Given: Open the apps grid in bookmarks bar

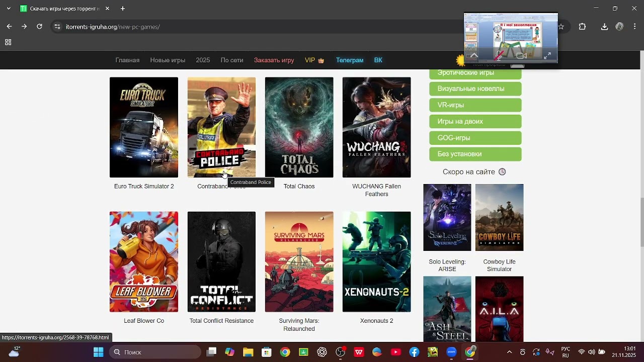Looking at the screenshot, I should (x=8, y=42).
